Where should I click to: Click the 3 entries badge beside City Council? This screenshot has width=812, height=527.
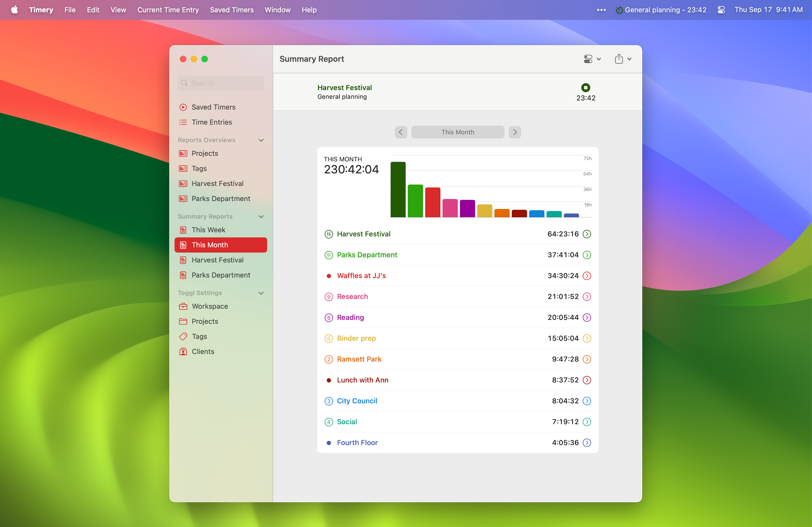(329, 401)
